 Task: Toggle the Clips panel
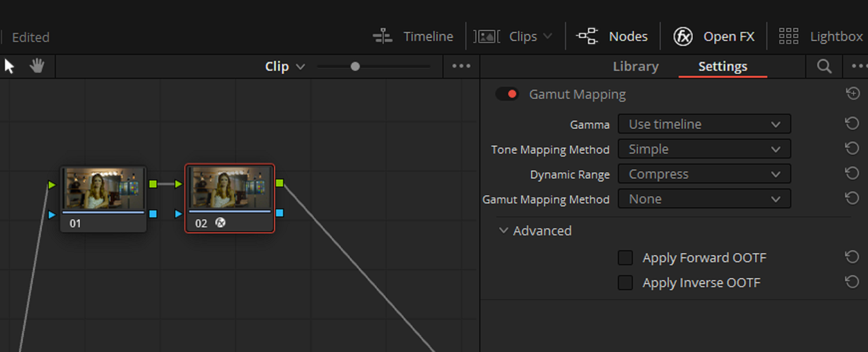505,37
